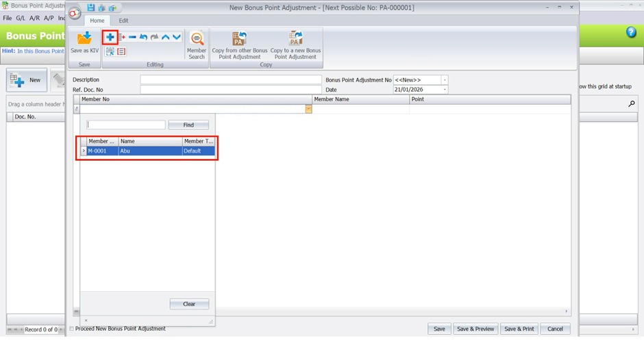Open Bonus Point Adjustment No dropdown

pyautogui.click(x=445, y=80)
